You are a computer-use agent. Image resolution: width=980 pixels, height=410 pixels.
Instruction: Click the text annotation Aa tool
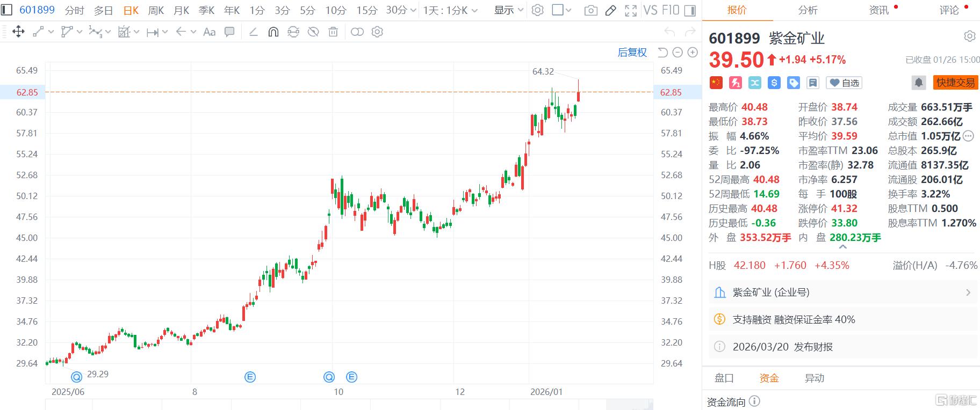pos(209,32)
